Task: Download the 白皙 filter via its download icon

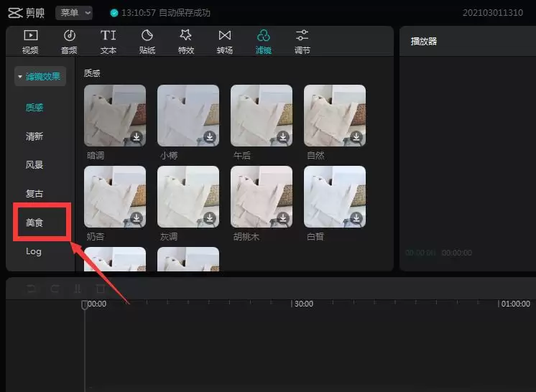Action: click(x=356, y=218)
